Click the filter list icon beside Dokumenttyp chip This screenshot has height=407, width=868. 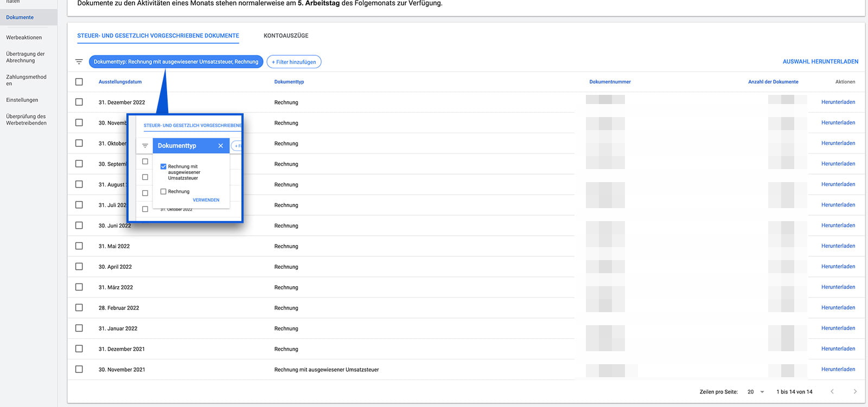tap(79, 62)
